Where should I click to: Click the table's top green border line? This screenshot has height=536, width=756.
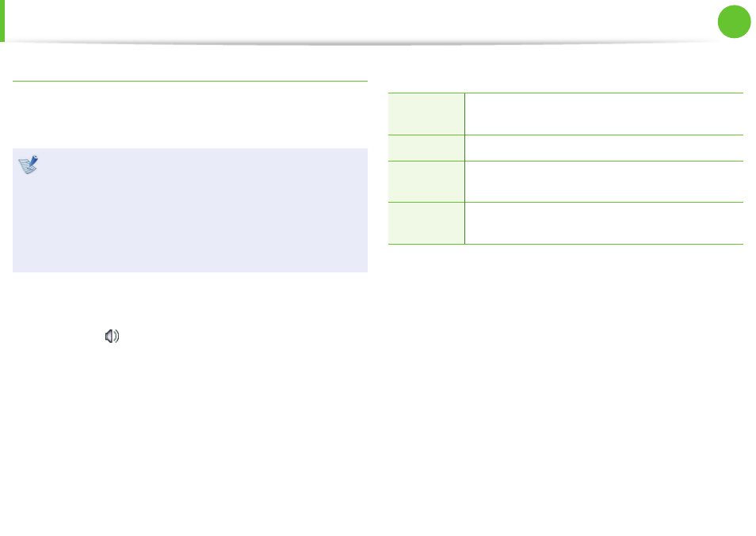[566, 93]
